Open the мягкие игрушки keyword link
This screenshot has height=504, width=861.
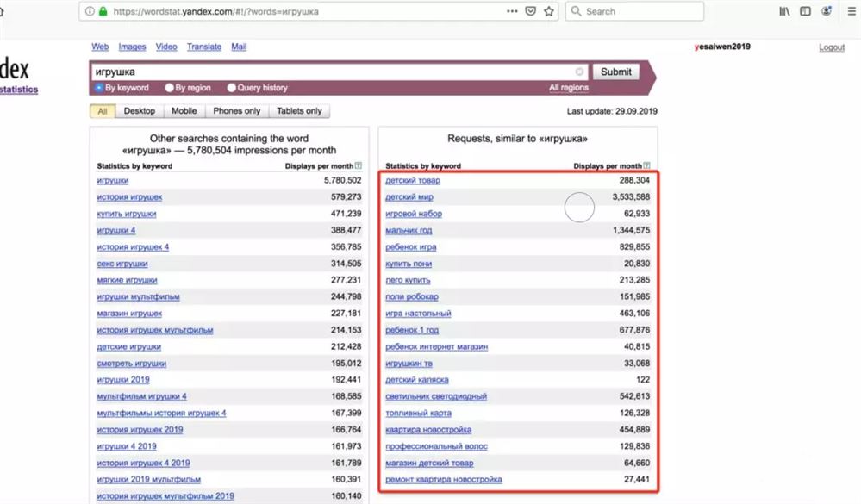(x=127, y=280)
